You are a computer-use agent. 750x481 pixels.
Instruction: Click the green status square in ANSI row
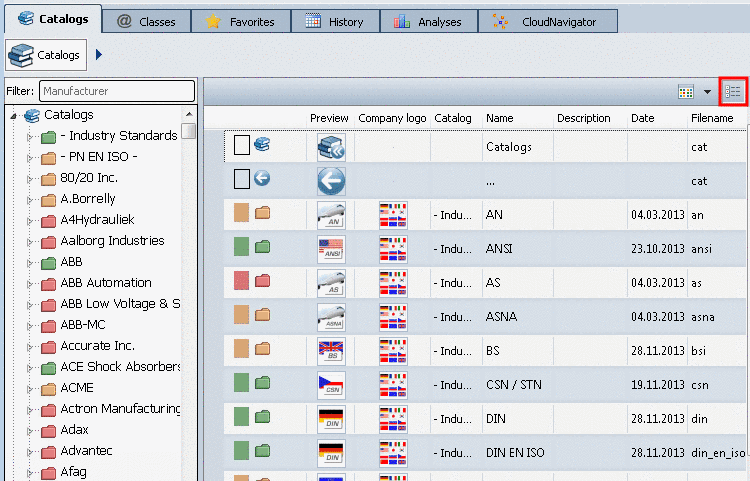241,248
